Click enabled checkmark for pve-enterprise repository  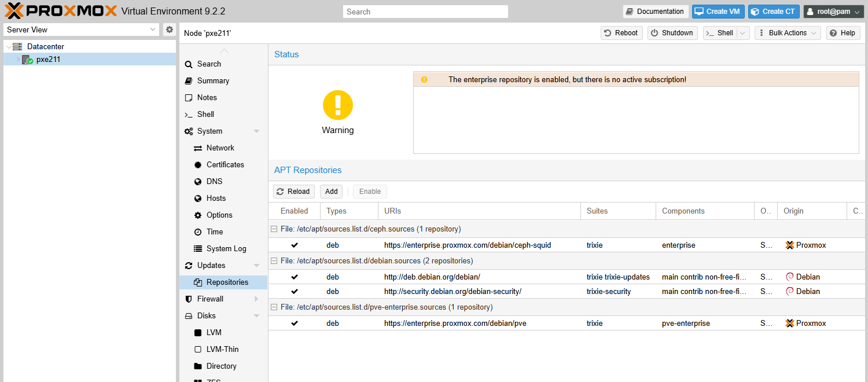pyautogui.click(x=295, y=324)
